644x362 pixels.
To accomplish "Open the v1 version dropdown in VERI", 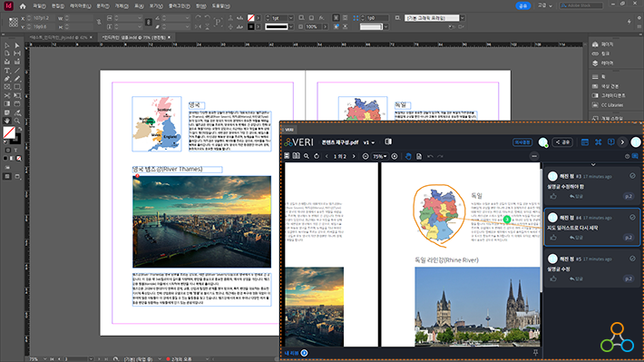I will click(x=369, y=142).
